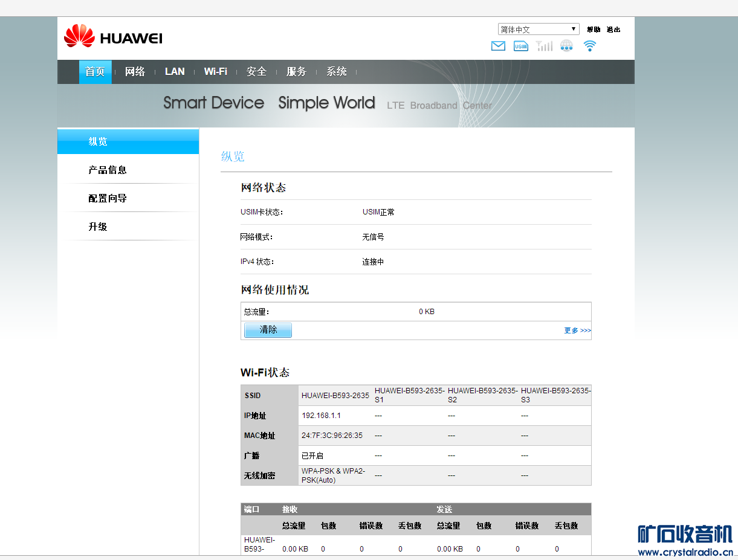
Task: Click the 更多 >>> more link
Action: pyautogui.click(x=577, y=330)
